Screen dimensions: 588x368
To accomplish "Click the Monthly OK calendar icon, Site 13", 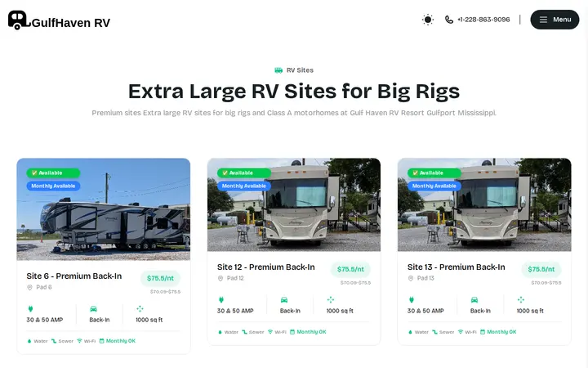I will point(483,332).
